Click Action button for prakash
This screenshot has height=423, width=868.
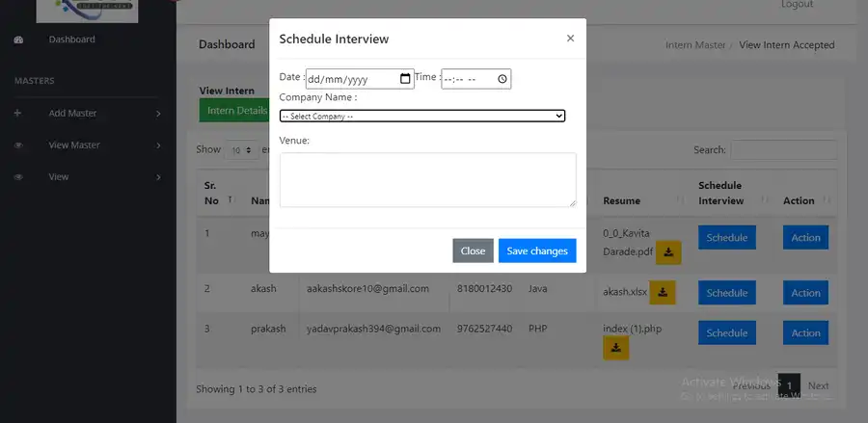coord(805,333)
